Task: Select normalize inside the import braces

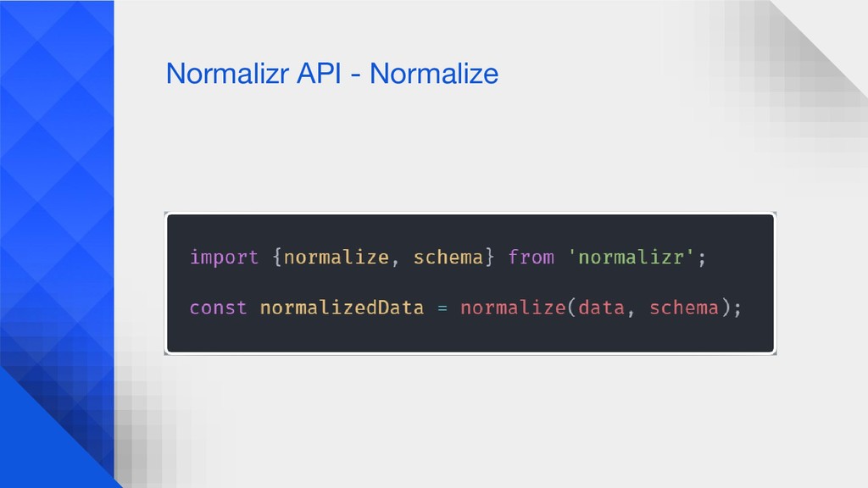Action: 337,258
